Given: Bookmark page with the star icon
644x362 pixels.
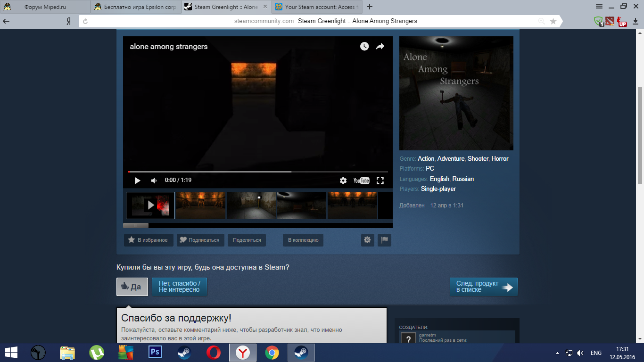Looking at the screenshot, I should click(x=553, y=21).
